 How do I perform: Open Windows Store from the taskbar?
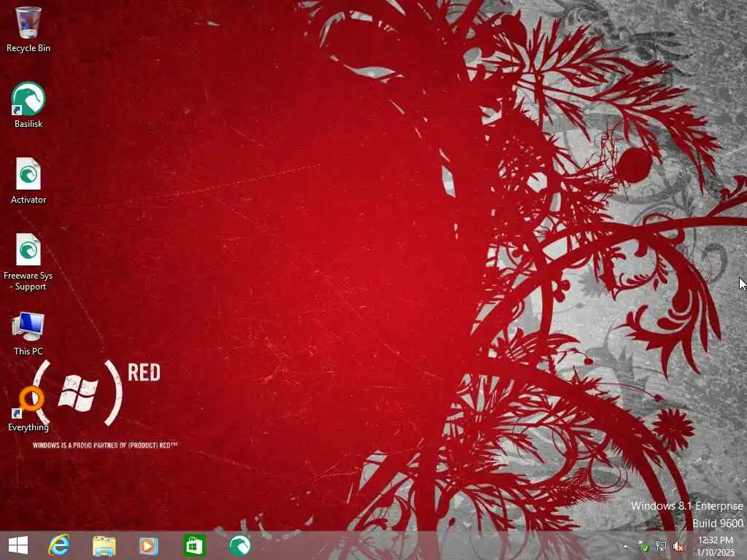point(194,545)
